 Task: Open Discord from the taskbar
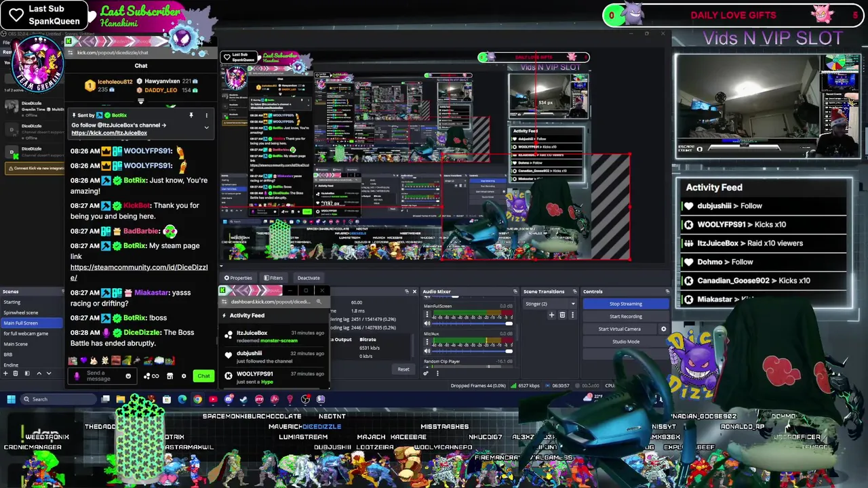229,399
